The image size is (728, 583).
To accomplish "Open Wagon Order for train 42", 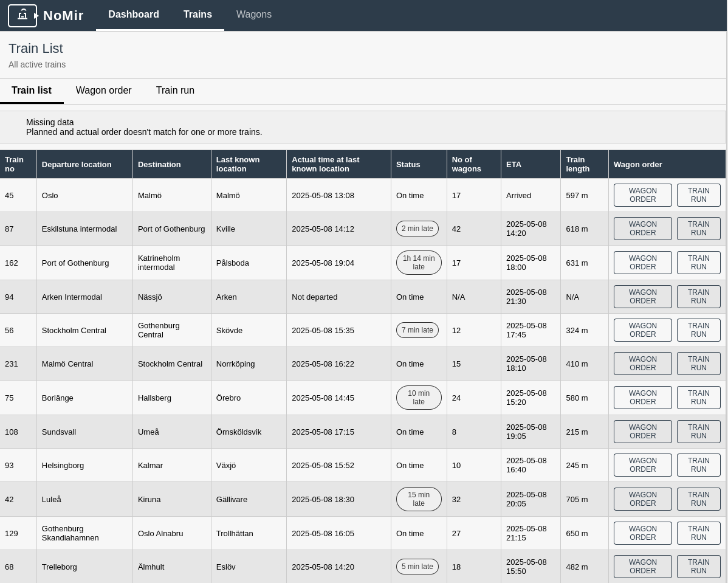I will (x=642, y=499).
